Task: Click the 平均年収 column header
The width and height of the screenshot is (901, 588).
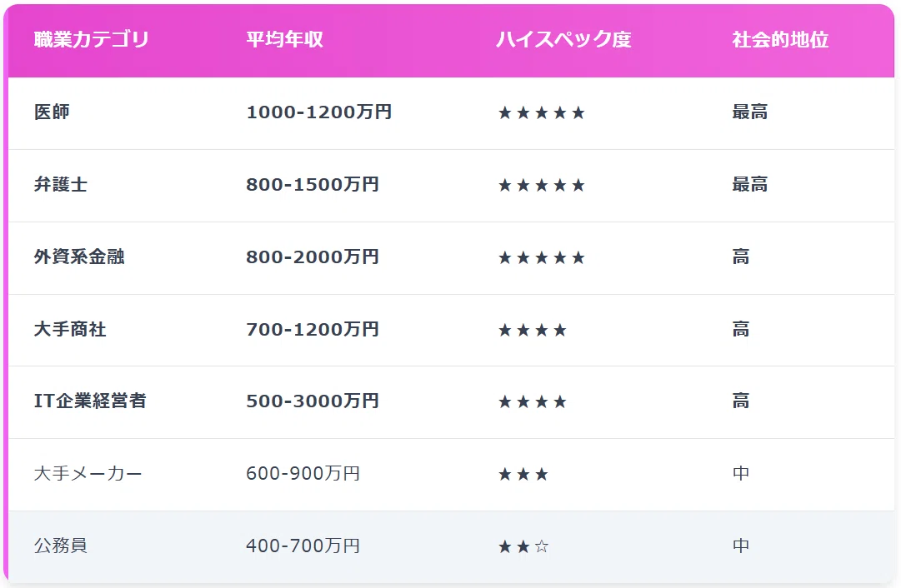Action: point(284,40)
